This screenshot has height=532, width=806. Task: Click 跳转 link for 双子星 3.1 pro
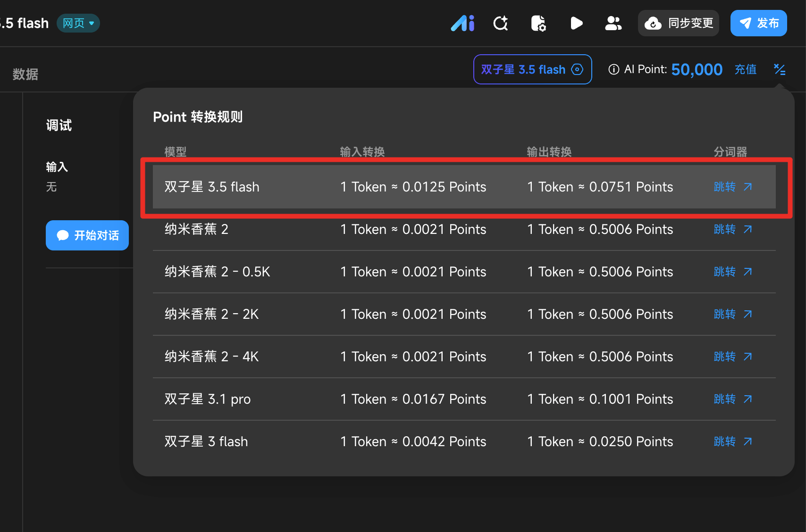coord(733,399)
